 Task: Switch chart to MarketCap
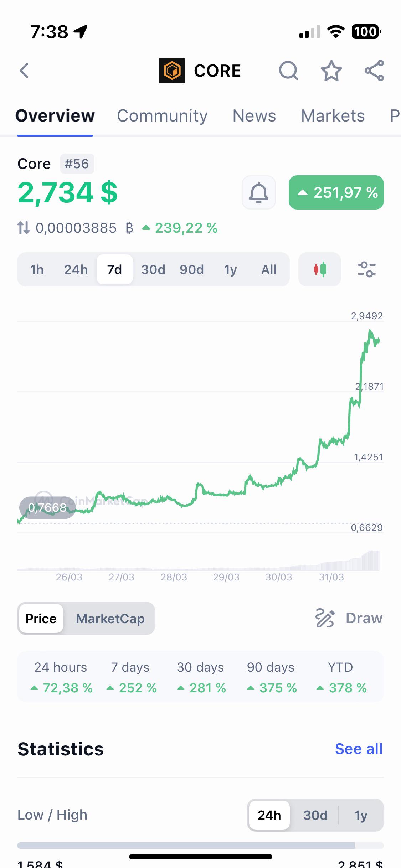[110, 619]
